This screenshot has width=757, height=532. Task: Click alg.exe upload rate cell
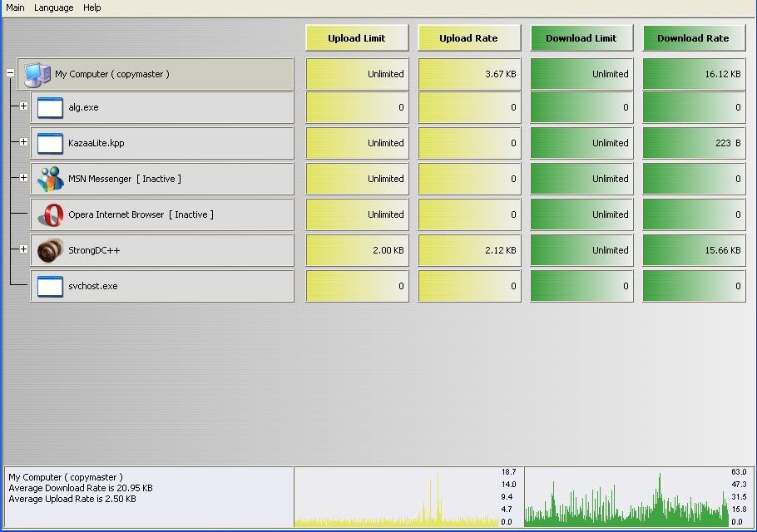[469, 107]
